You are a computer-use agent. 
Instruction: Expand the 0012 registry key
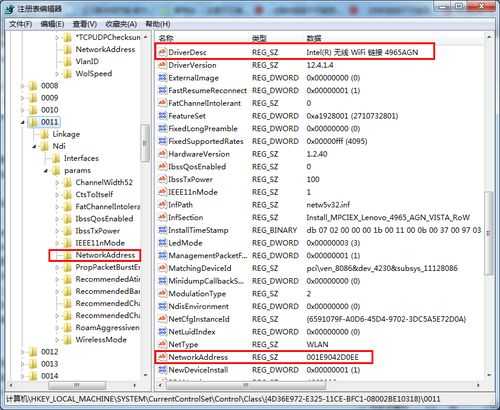[x=23, y=352]
